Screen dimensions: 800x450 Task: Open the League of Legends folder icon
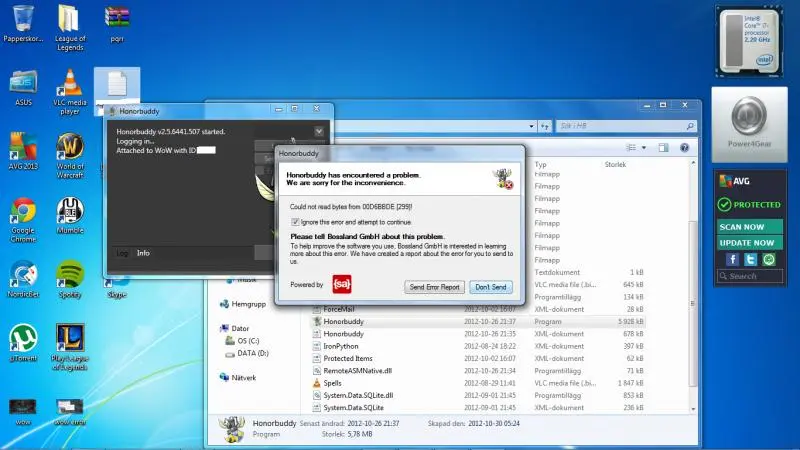point(69,28)
